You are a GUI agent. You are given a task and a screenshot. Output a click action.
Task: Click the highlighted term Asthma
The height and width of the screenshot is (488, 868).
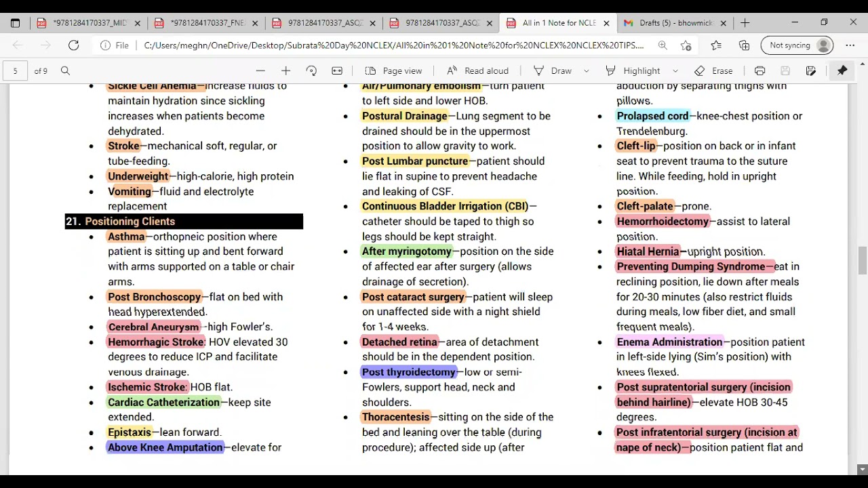[x=126, y=237]
